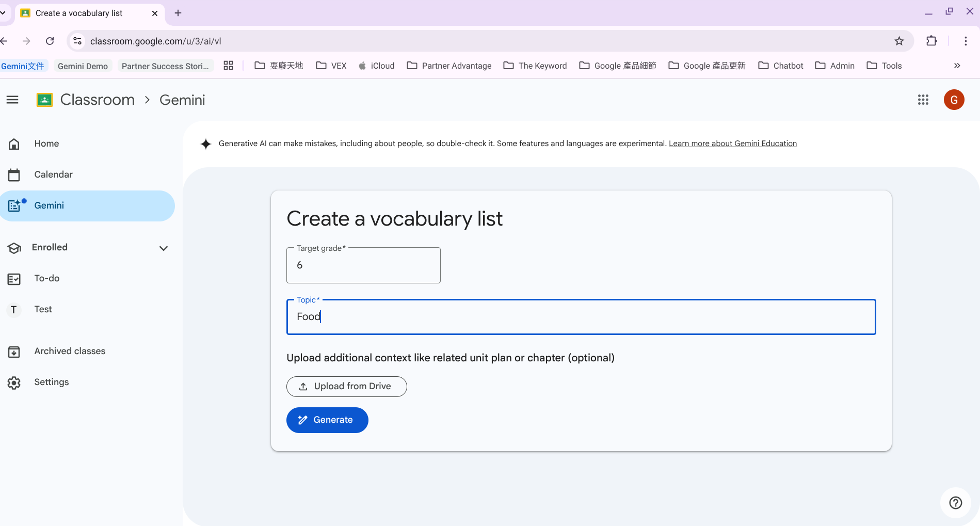Reload the page
This screenshot has width=980, height=526.
pos(50,41)
